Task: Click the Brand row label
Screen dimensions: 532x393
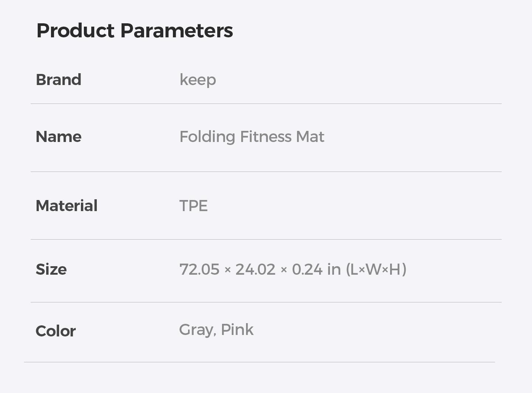Action: (x=58, y=80)
